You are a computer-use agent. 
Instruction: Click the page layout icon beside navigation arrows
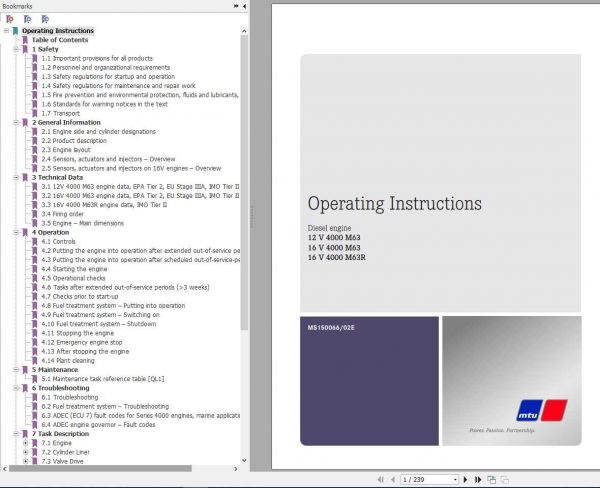click(x=492, y=480)
